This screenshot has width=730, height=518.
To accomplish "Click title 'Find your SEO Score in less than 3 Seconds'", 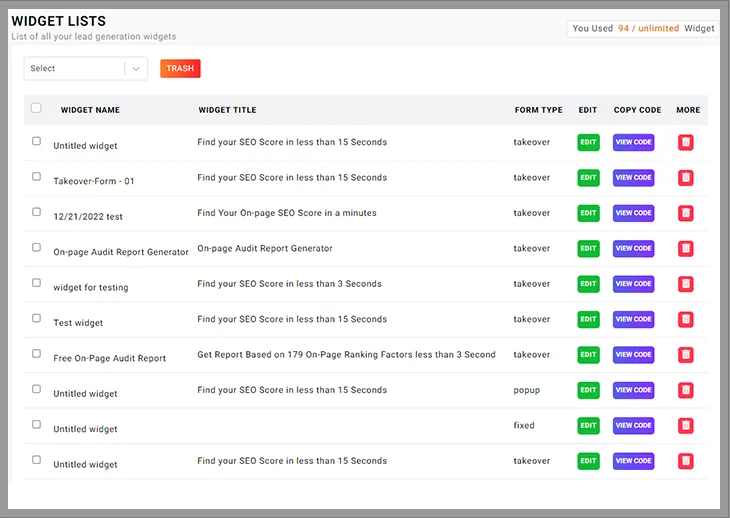I will 289,283.
